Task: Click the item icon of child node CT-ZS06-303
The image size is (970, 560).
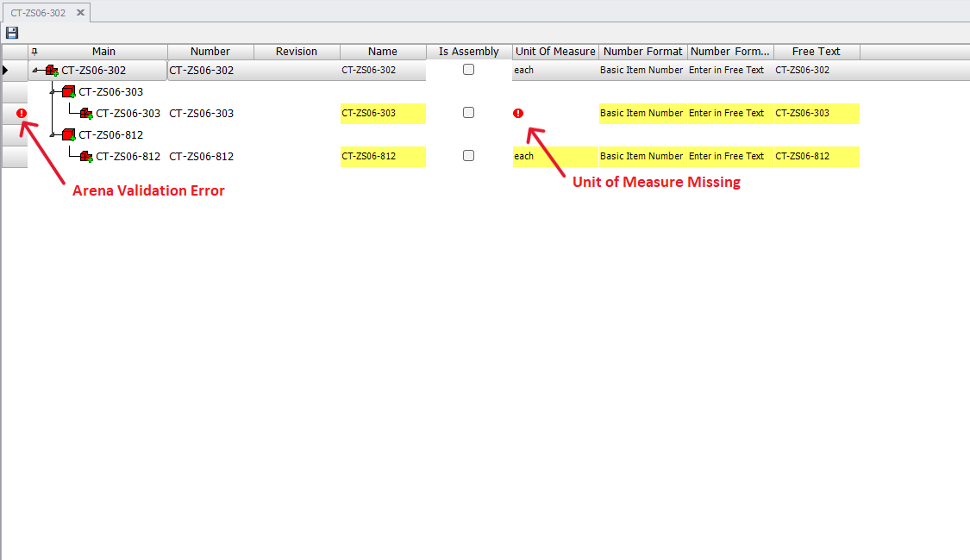Action: coord(86,114)
